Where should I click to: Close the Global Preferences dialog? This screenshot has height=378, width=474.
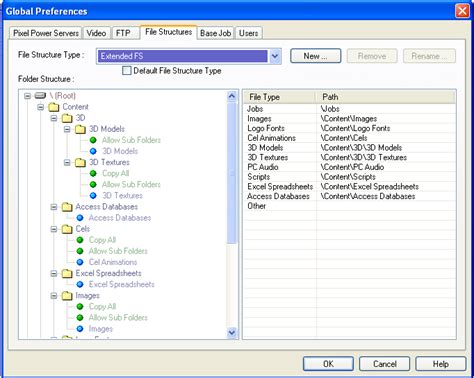tap(462, 11)
